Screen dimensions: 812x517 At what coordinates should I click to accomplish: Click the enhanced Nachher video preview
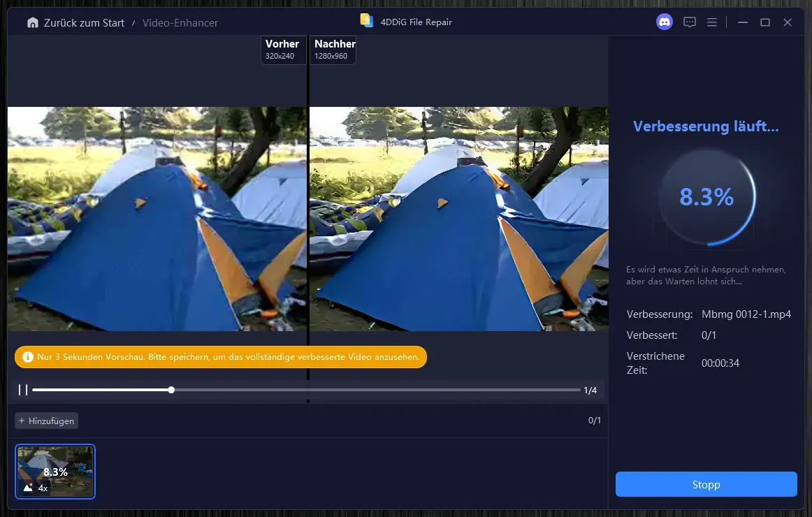(458, 219)
